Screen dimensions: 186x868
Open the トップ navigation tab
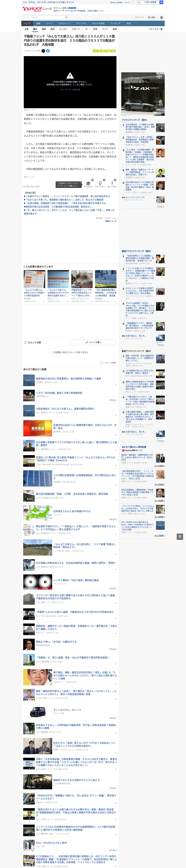27,24
